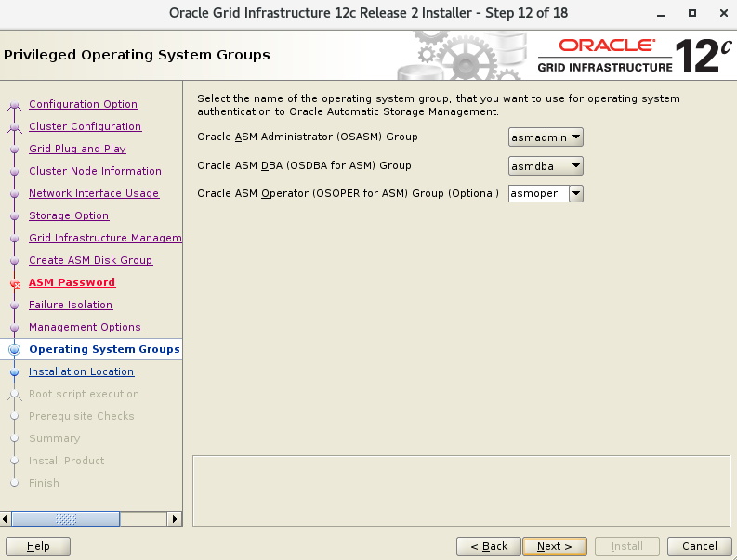Image resolution: width=737 pixels, height=560 pixels.
Task: Expand the OSOPER arrow next to asmoper
Action: (x=576, y=193)
